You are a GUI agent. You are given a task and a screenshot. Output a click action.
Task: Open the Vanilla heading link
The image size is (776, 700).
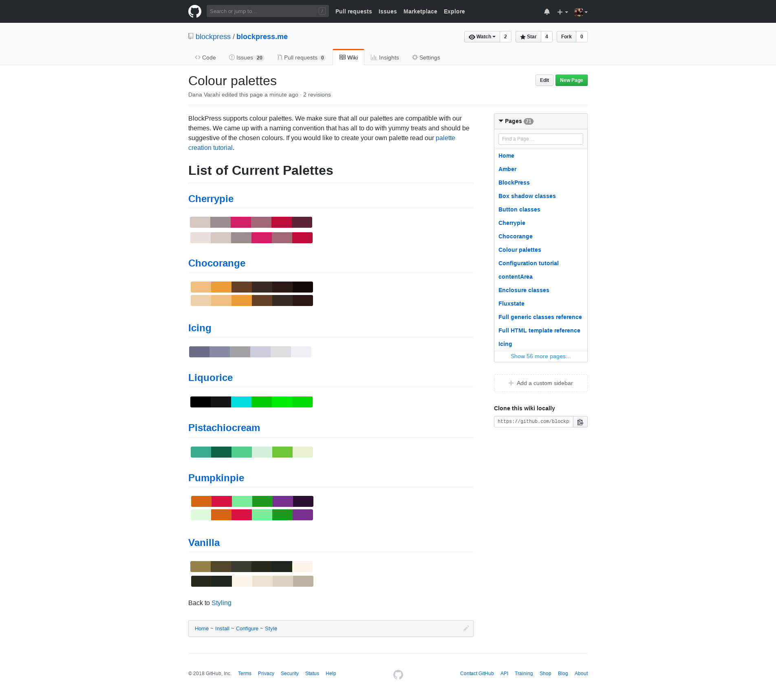pos(204,543)
